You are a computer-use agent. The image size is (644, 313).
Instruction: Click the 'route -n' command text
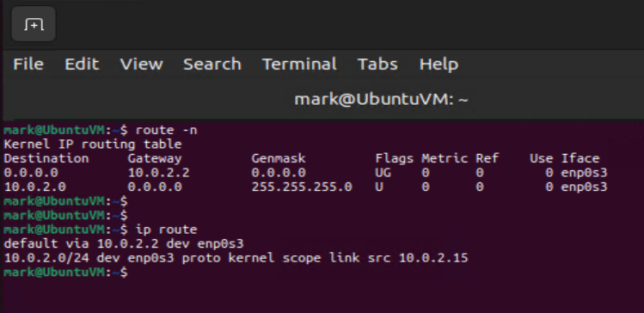coord(166,130)
